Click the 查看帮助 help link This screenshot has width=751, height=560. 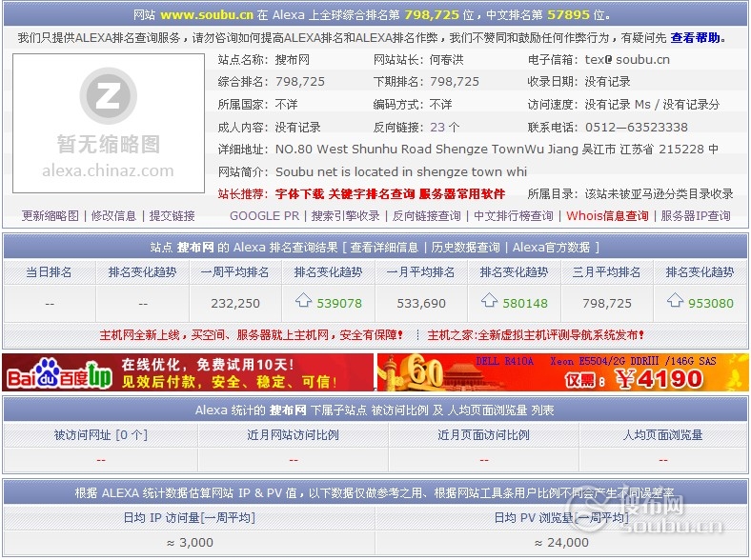pyautogui.click(x=695, y=38)
